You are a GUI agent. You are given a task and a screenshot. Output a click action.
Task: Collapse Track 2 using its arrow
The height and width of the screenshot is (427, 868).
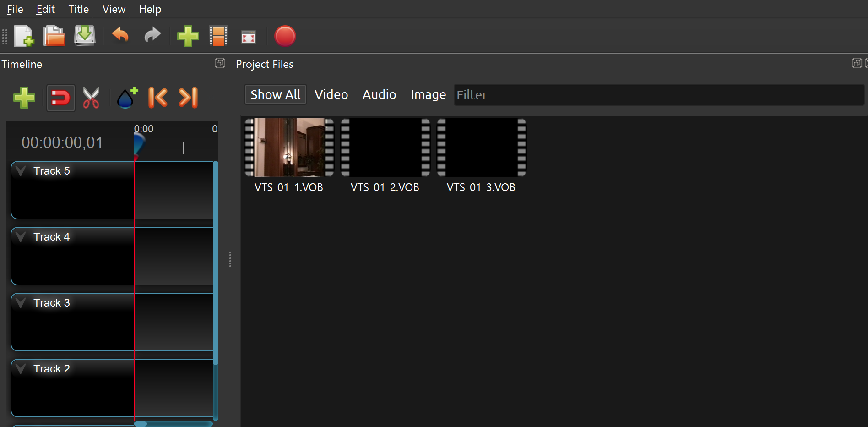click(20, 368)
